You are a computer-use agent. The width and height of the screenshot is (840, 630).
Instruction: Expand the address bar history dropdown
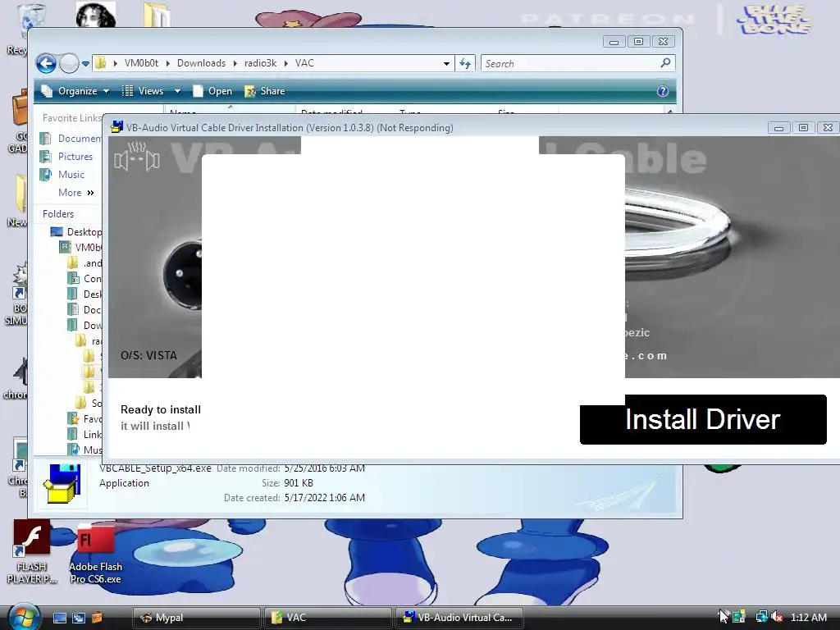pos(446,64)
